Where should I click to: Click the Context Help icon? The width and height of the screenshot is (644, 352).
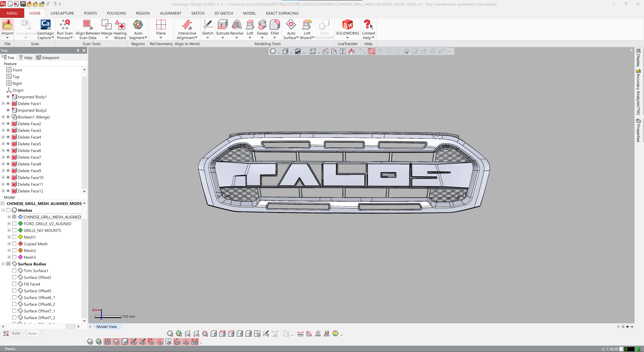click(368, 25)
